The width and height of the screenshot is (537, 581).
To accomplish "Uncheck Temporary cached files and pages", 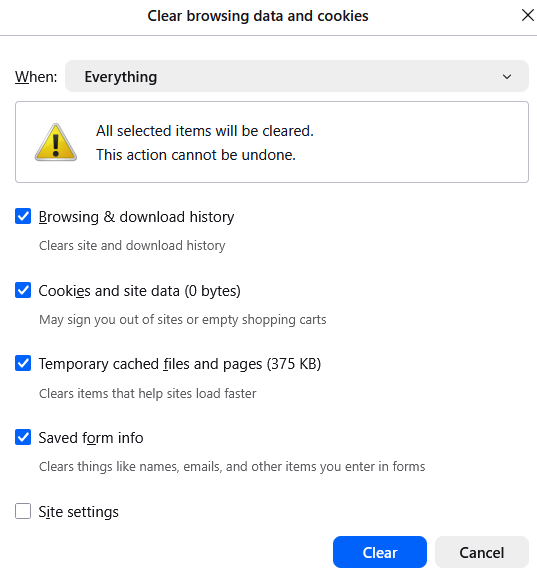I will coord(23,363).
